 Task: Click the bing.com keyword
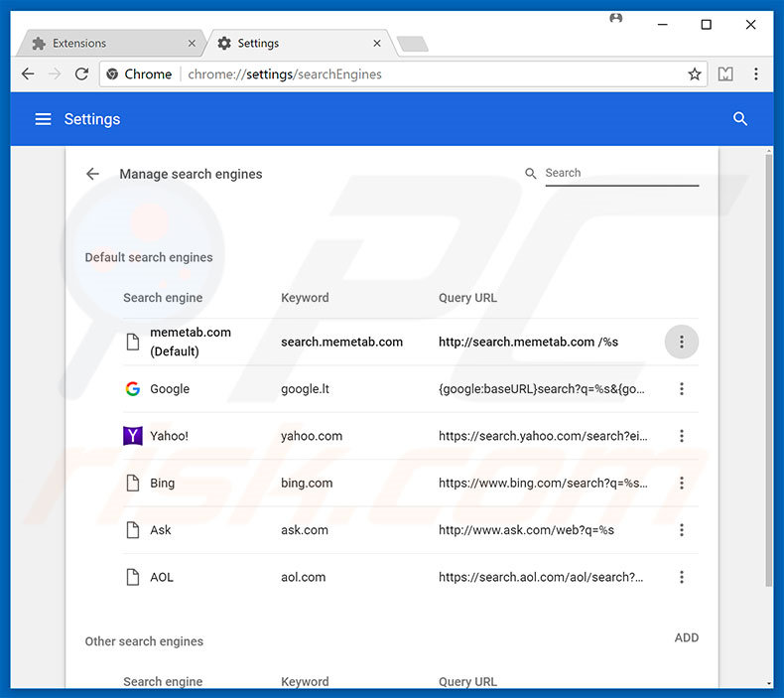point(307,483)
